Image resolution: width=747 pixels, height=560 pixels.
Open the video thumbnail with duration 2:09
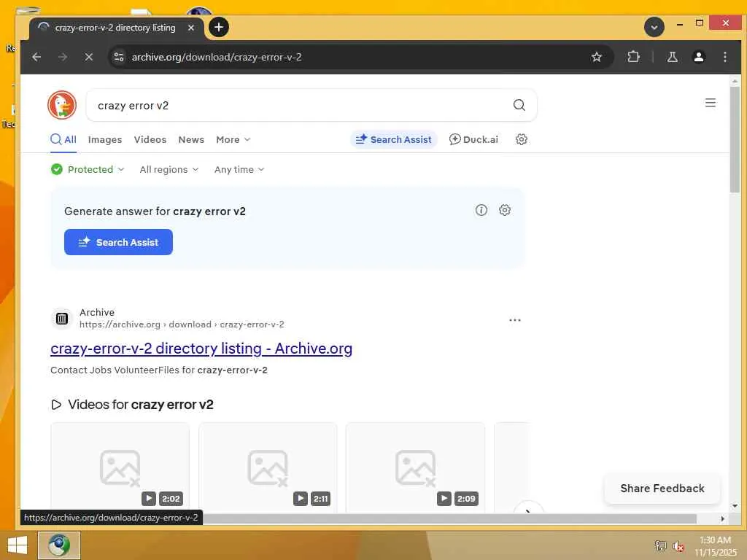click(x=415, y=467)
